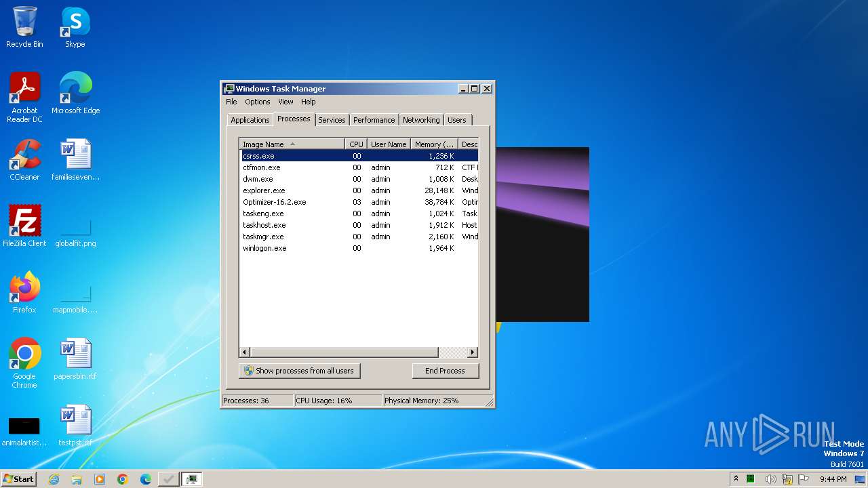Switch to the Performance tab
This screenshot has height=488, width=868.
[x=374, y=120]
